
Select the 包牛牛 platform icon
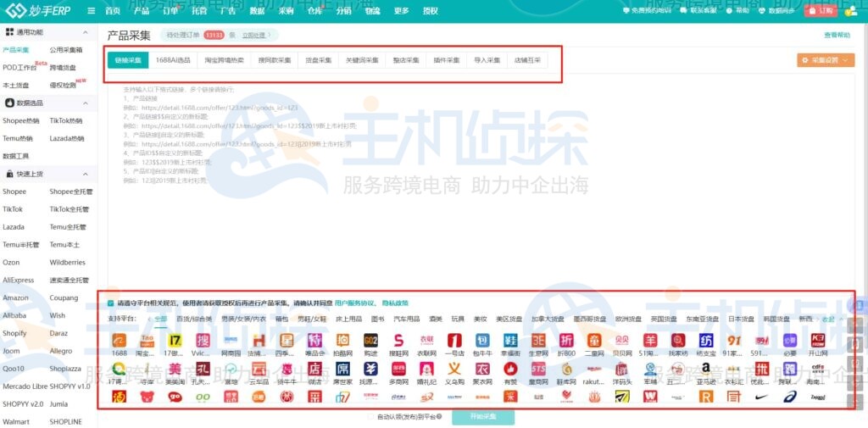(482, 340)
